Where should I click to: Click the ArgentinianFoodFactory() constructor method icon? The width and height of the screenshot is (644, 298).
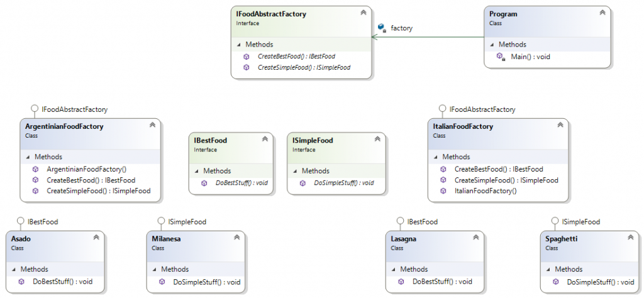pyautogui.click(x=35, y=168)
